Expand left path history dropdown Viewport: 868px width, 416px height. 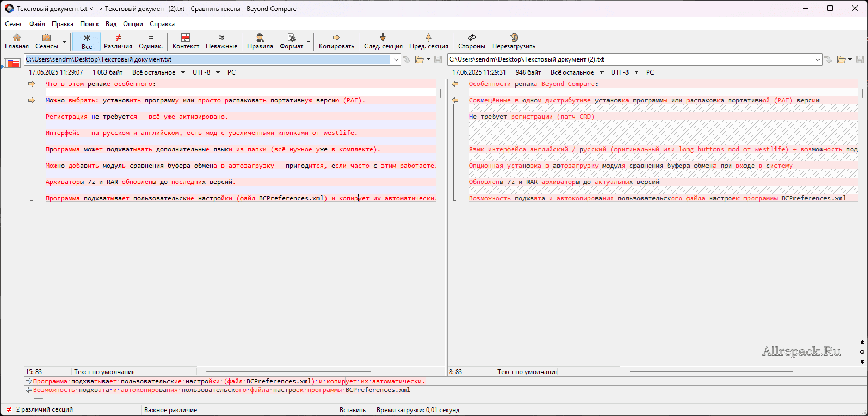pyautogui.click(x=396, y=59)
